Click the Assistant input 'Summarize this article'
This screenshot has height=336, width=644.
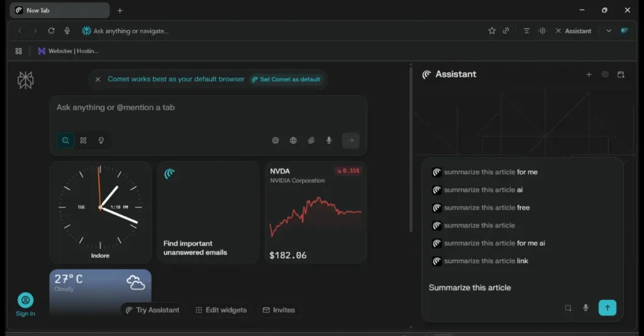[470, 288]
